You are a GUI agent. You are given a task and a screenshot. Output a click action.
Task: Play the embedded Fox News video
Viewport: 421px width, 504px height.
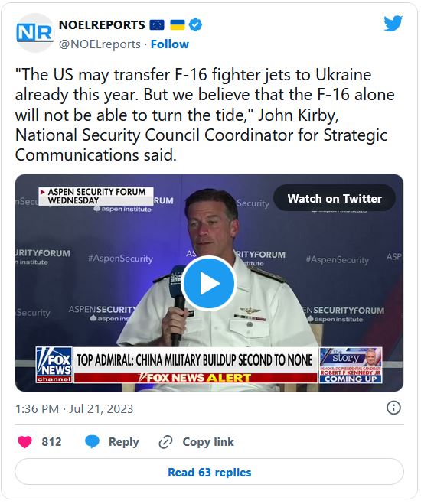click(209, 284)
